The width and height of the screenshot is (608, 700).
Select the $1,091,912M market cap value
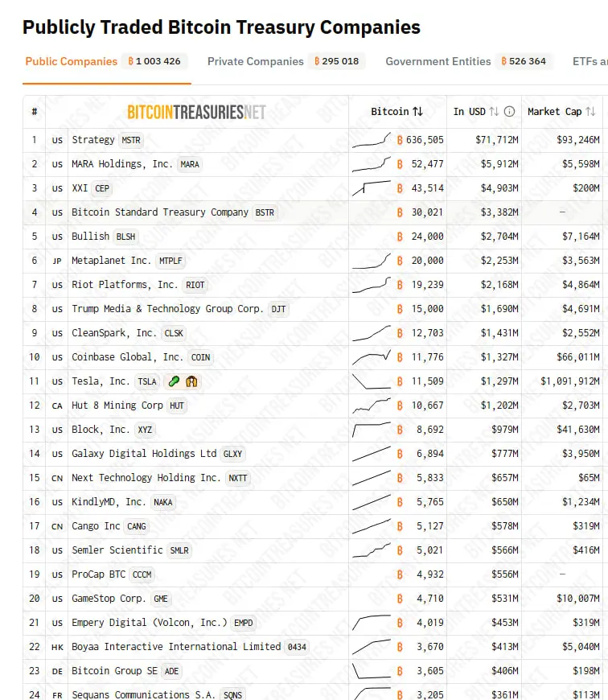click(x=570, y=381)
